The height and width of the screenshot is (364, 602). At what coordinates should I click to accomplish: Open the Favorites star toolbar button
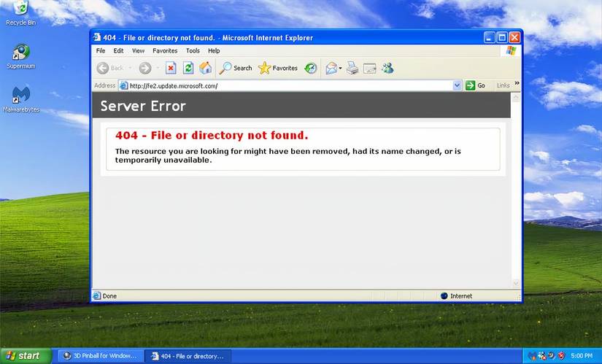point(278,69)
